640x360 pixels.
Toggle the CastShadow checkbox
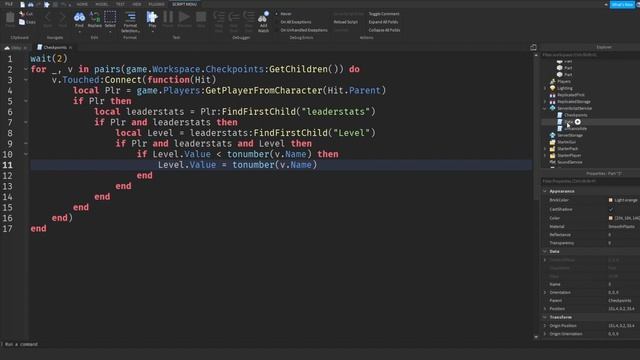coord(611,209)
